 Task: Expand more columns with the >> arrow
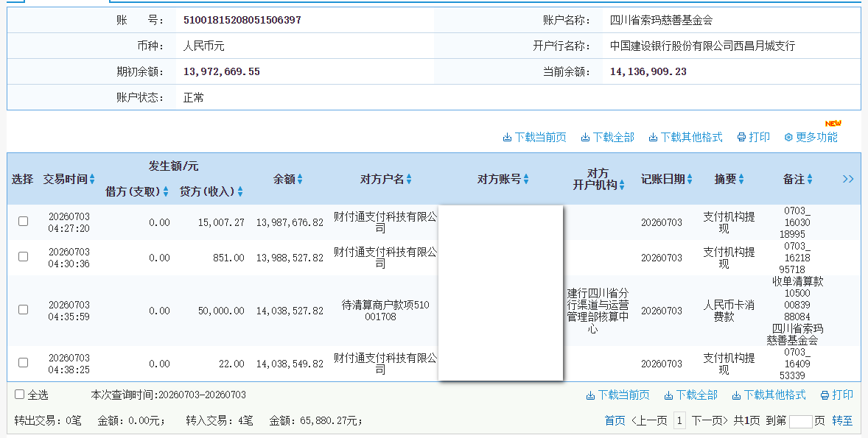click(x=848, y=179)
